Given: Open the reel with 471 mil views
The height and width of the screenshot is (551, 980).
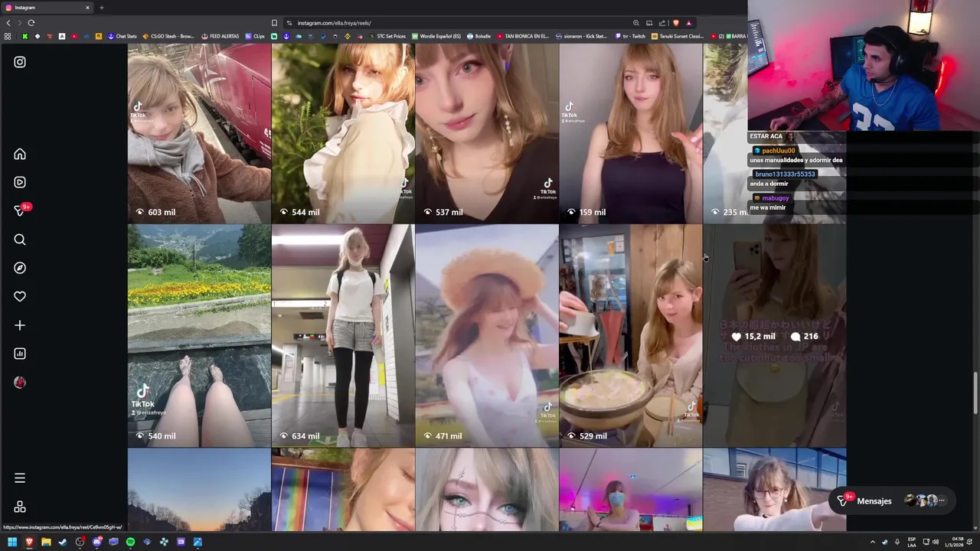Looking at the screenshot, I should tap(487, 335).
